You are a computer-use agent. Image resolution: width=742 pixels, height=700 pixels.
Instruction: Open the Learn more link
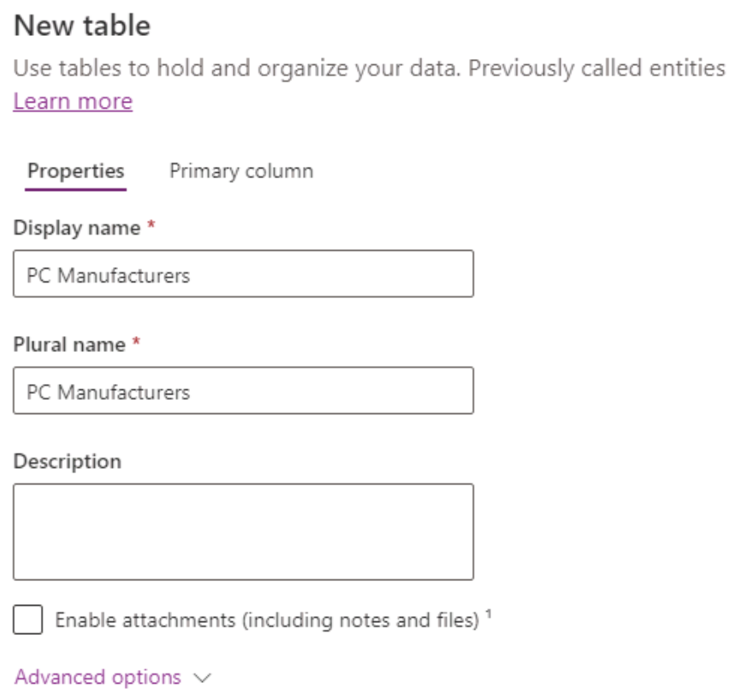pos(73,101)
